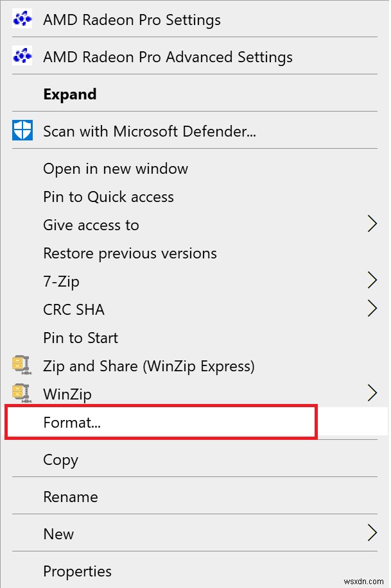Click the Zip and Share WinZip Express icon
391x588 pixels.
[21, 365]
